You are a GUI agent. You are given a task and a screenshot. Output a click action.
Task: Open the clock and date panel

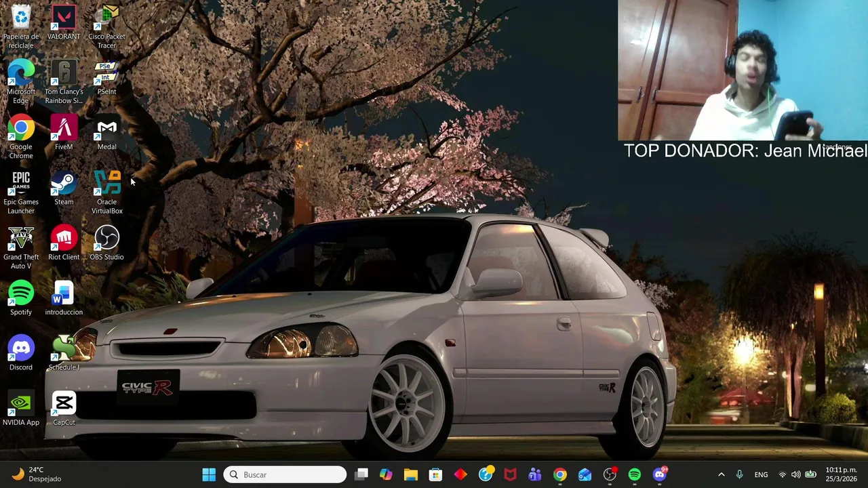[841, 474]
